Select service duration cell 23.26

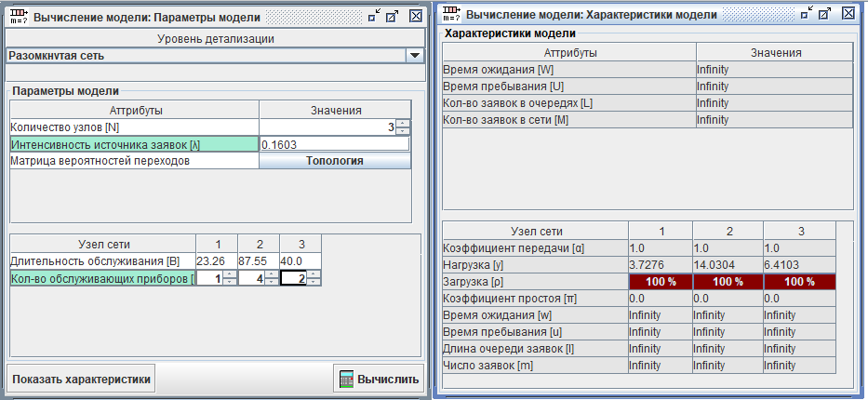click(217, 261)
